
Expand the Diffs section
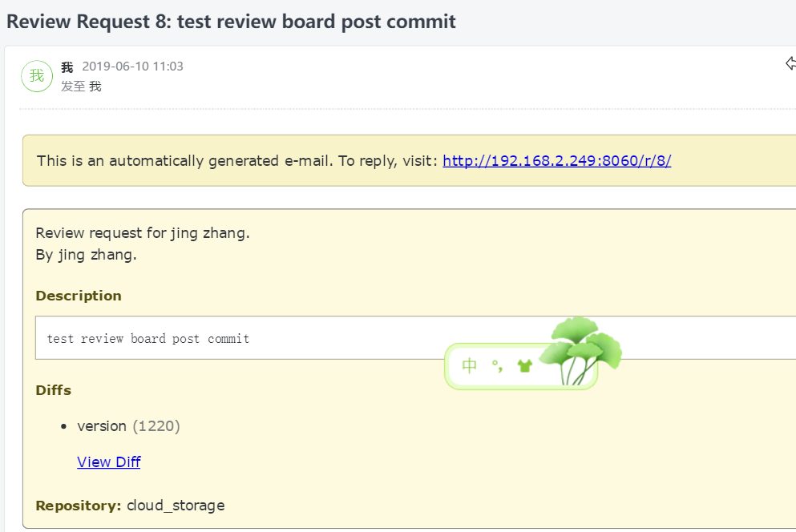tap(53, 390)
